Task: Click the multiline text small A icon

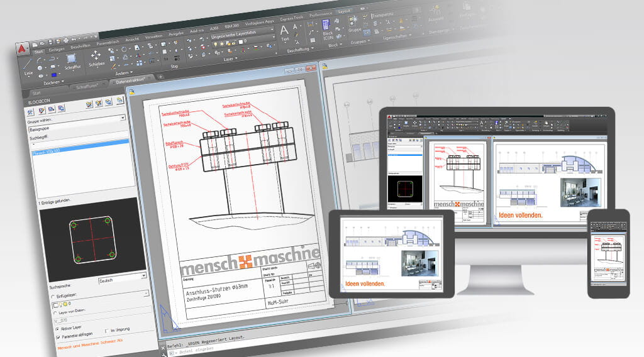Action: click(296, 27)
